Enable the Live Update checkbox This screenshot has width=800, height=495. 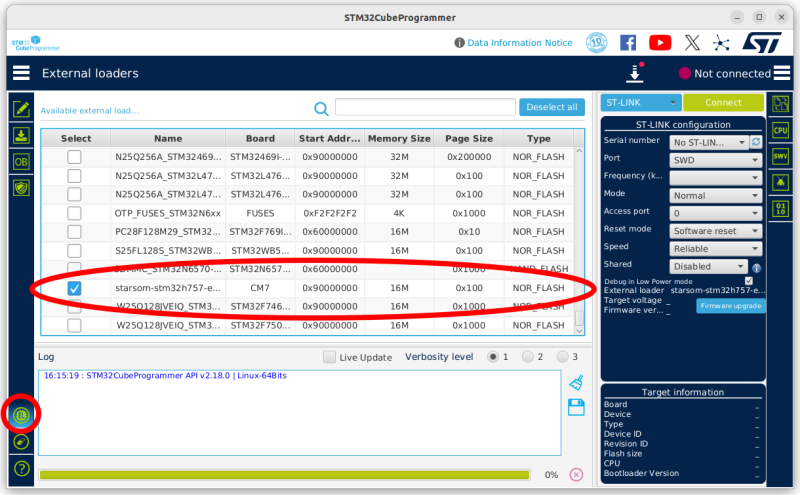pos(329,357)
